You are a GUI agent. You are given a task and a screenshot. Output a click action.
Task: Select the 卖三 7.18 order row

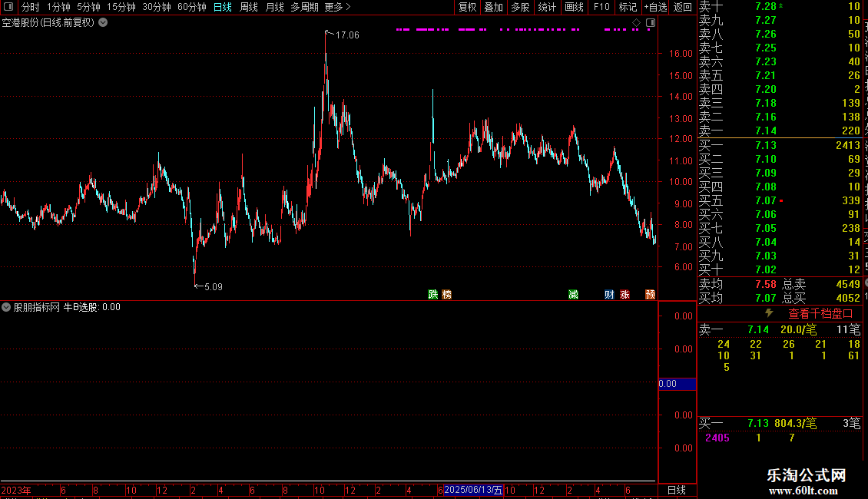tap(780, 103)
